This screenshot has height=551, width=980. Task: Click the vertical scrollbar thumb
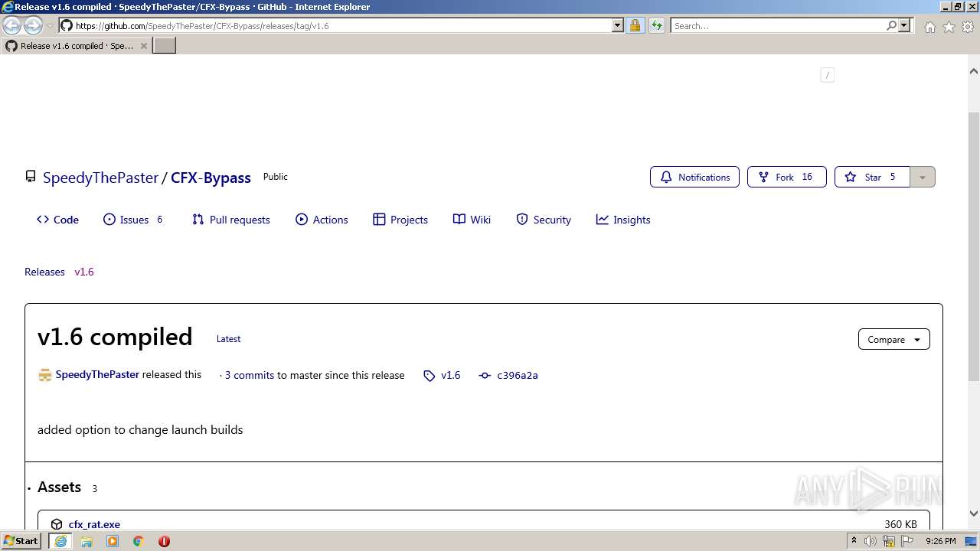973,246
